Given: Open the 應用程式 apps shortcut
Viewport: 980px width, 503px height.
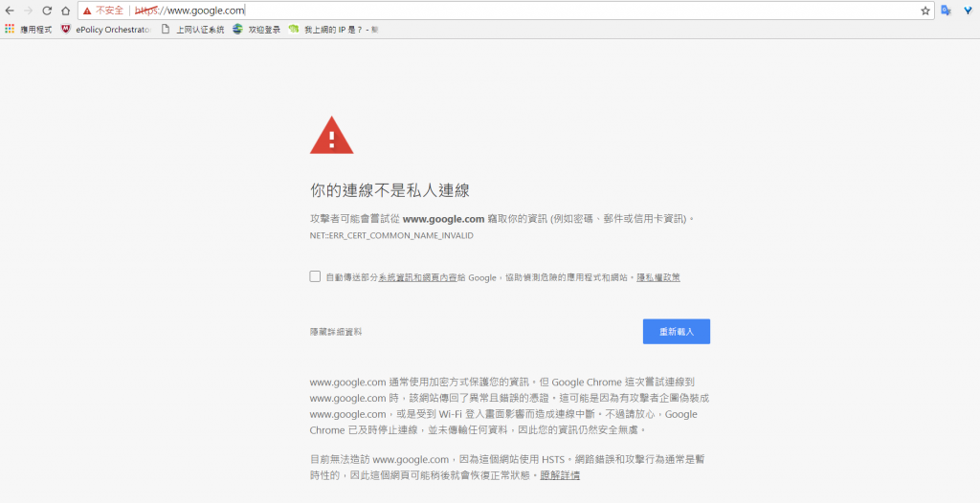Looking at the screenshot, I should (29, 30).
